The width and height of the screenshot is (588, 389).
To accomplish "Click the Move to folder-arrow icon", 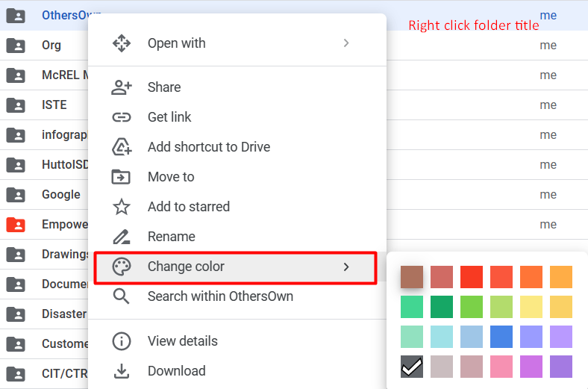I will (x=121, y=177).
